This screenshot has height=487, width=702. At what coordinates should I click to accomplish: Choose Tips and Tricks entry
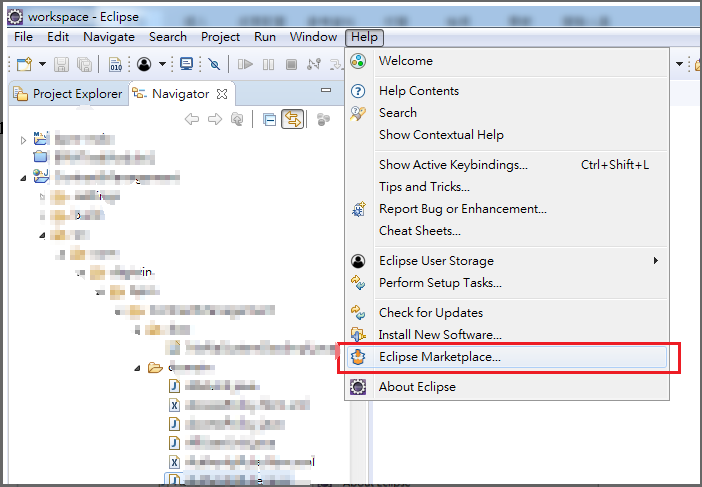(507, 187)
